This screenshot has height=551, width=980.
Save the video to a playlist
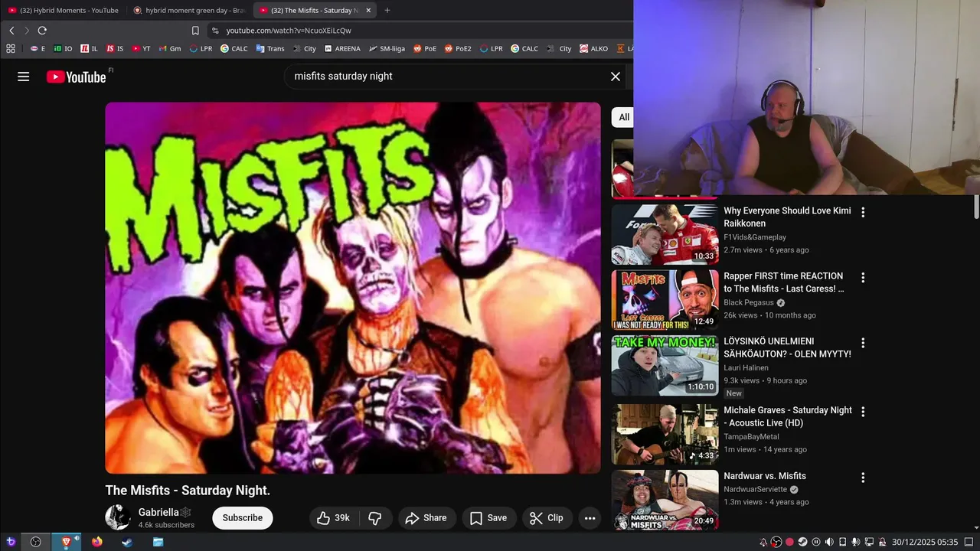click(488, 518)
